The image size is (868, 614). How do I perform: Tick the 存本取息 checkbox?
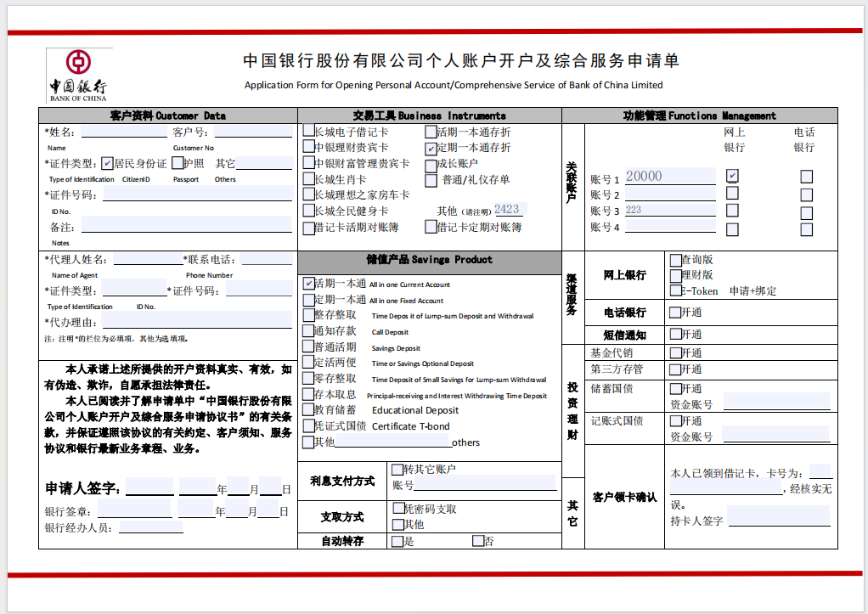coord(309,394)
